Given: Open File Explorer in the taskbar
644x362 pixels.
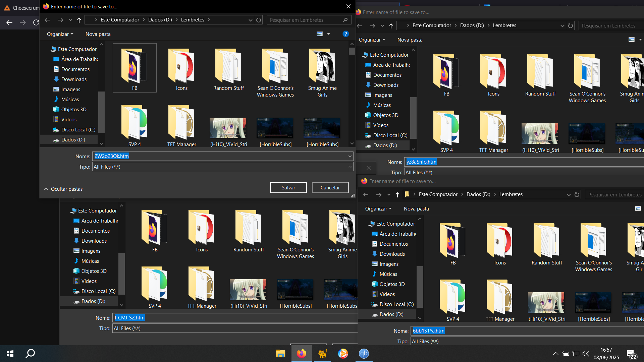Looking at the screenshot, I should 280,353.
